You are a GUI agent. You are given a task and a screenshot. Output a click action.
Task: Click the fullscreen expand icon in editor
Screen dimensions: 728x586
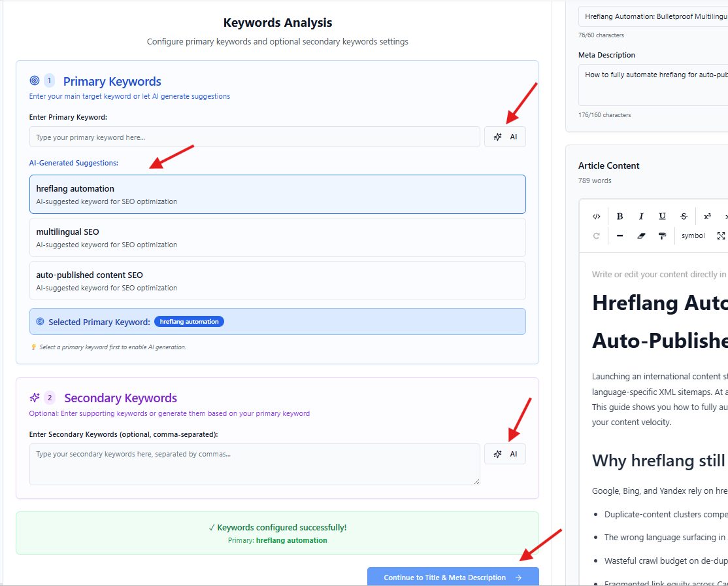point(721,235)
